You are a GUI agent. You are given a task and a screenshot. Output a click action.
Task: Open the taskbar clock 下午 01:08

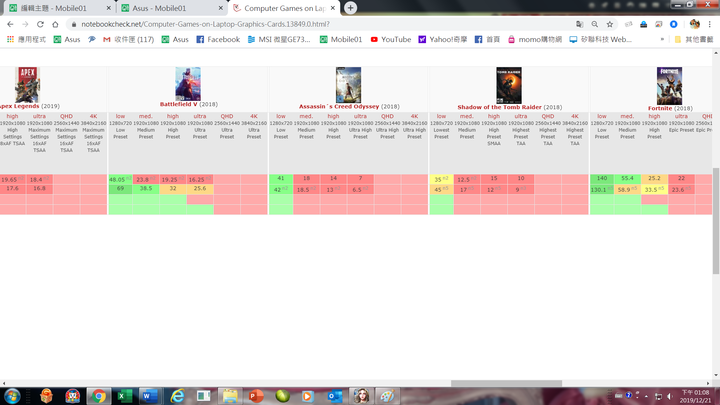pos(695,396)
